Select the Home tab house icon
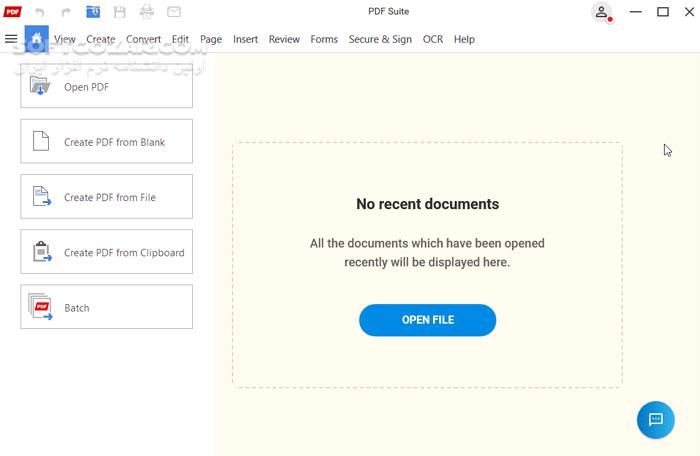700x456 pixels. [x=37, y=39]
